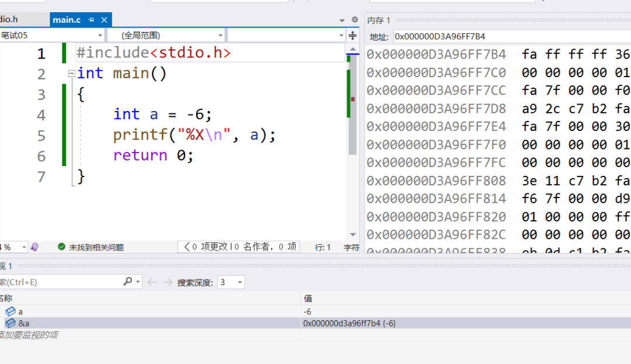Click memory row 0x000000D3A96FF808
This screenshot has height=364, width=631.
pyautogui.click(x=498, y=181)
